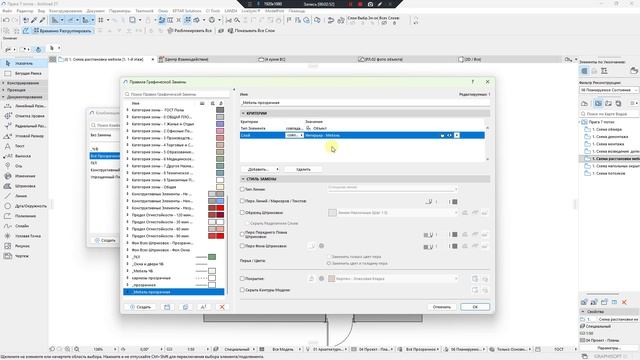Select the Указатель (Arrow) tool
The image size is (640, 360).
click(24, 63)
